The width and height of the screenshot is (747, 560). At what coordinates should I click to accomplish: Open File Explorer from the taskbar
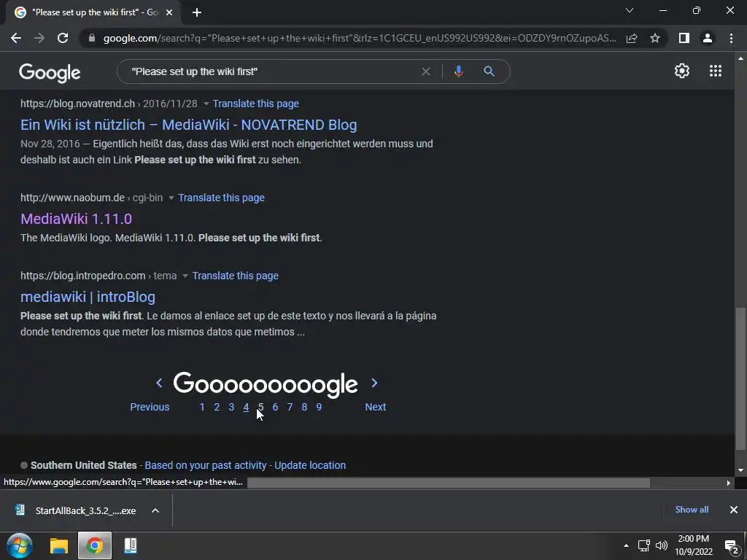coord(59,545)
